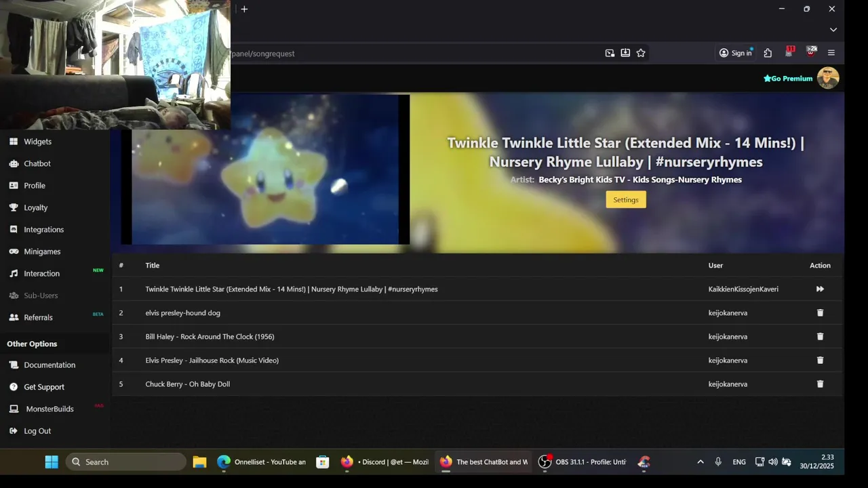This screenshot has width=868, height=488.
Task: Click the Interaction music note icon
Action: point(14,274)
